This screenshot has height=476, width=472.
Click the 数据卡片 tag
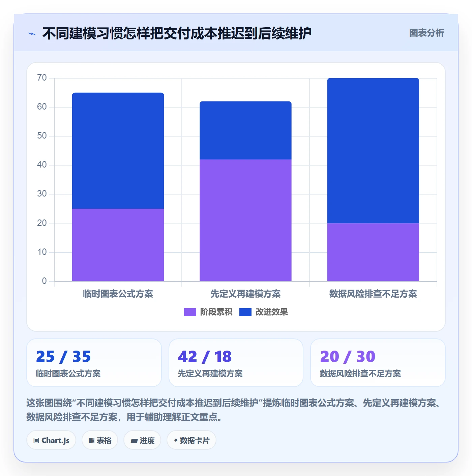coord(191,440)
